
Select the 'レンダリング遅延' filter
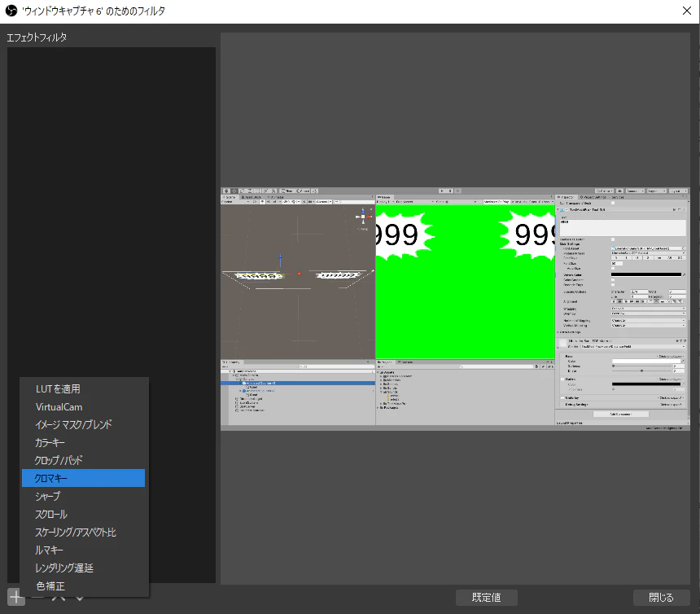84,568
